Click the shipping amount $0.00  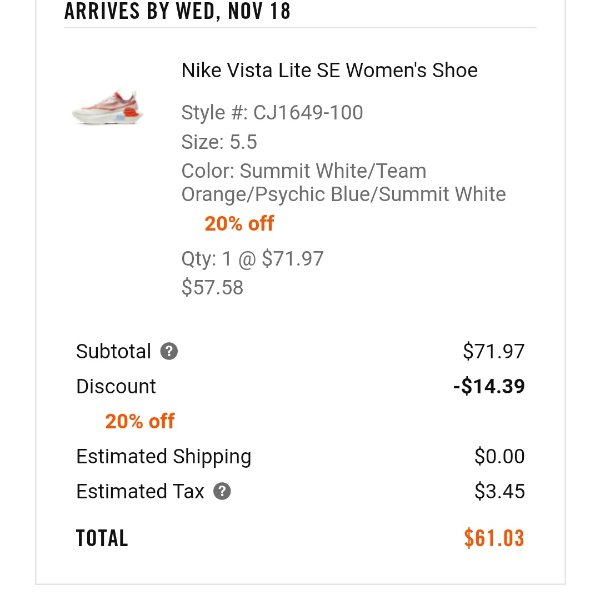499,456
